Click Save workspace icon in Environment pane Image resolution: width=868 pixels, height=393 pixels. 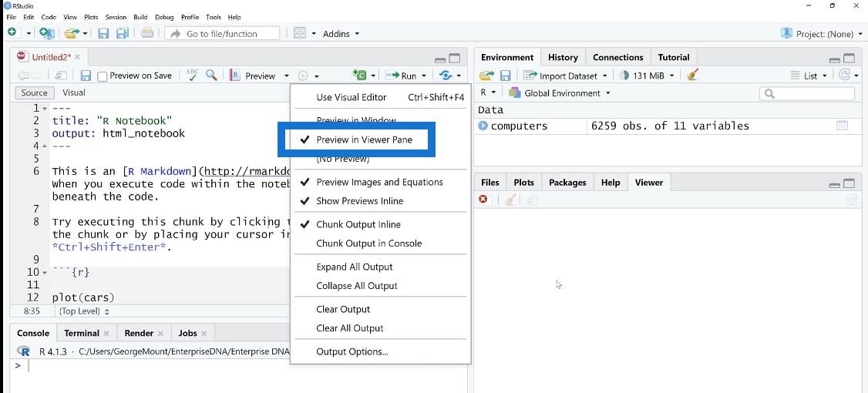point(505,76)
